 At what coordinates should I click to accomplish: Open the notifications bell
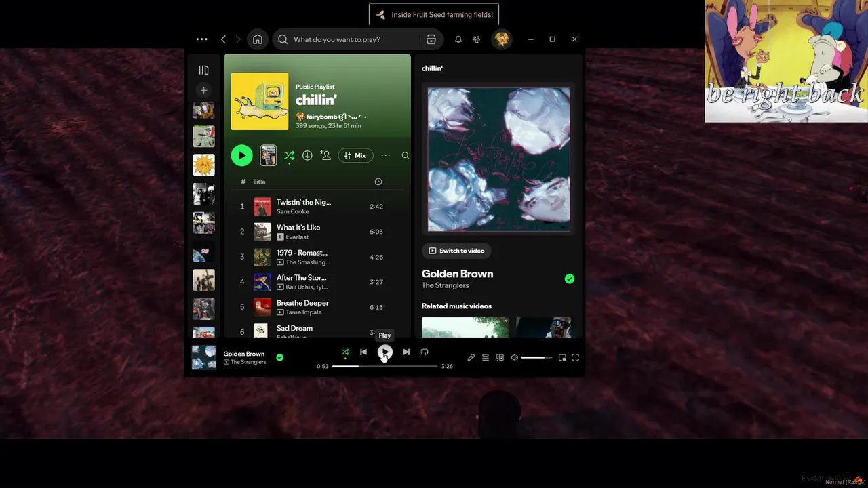[x=458, y=39]
